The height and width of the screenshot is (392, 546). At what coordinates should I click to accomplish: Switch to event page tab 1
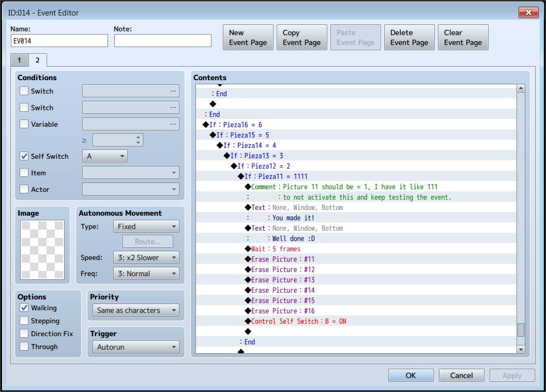(19, 60)
